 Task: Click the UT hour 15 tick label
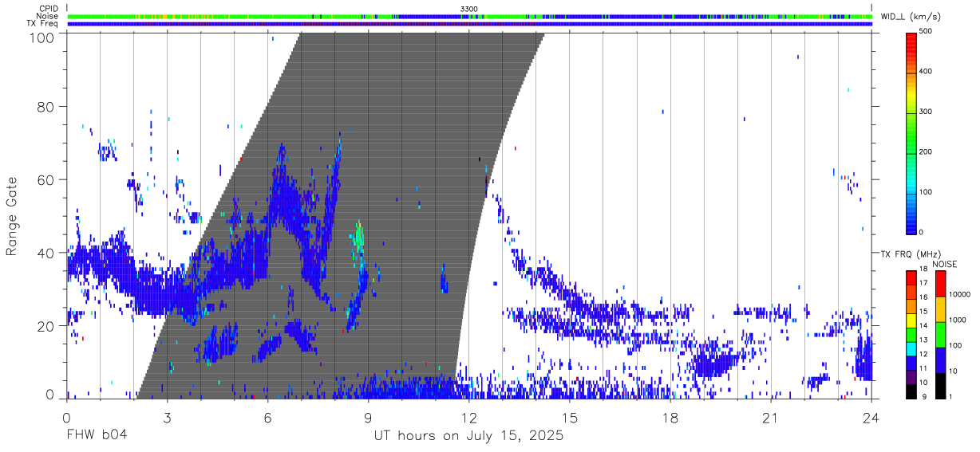coord(570,418)
